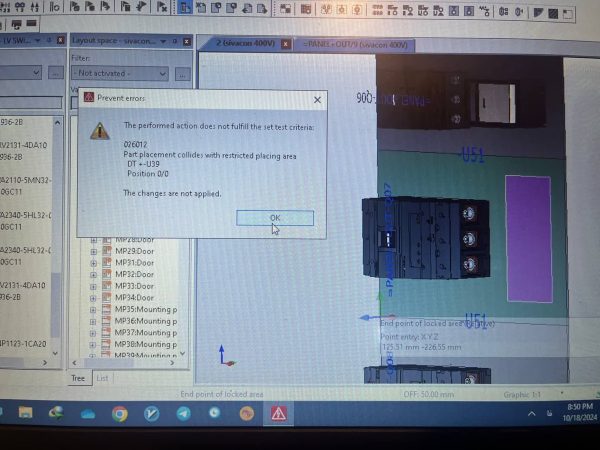Open the LV SW panel title dropdown arrow

click(38, 40)
